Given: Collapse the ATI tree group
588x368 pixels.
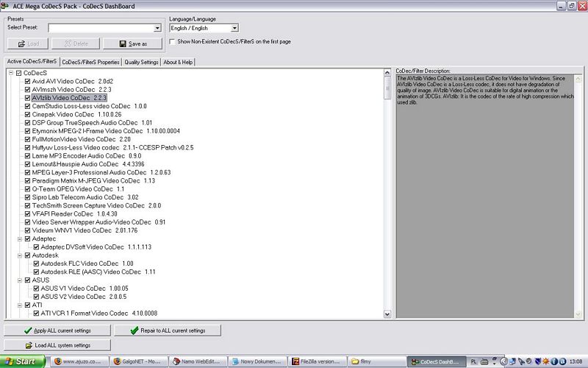Looking at the screenshot, I should click(x=20, y=305).
